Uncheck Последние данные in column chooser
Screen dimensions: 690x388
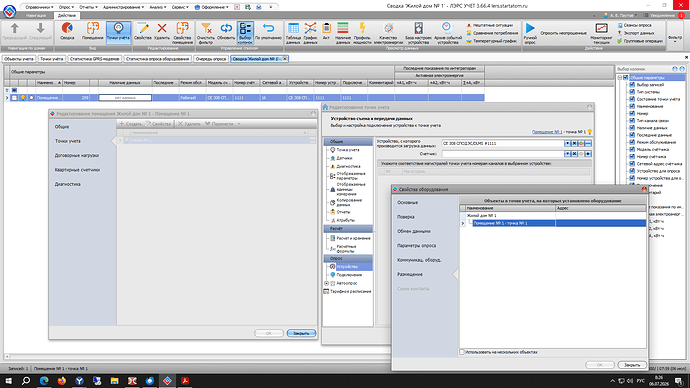(632, 135)
